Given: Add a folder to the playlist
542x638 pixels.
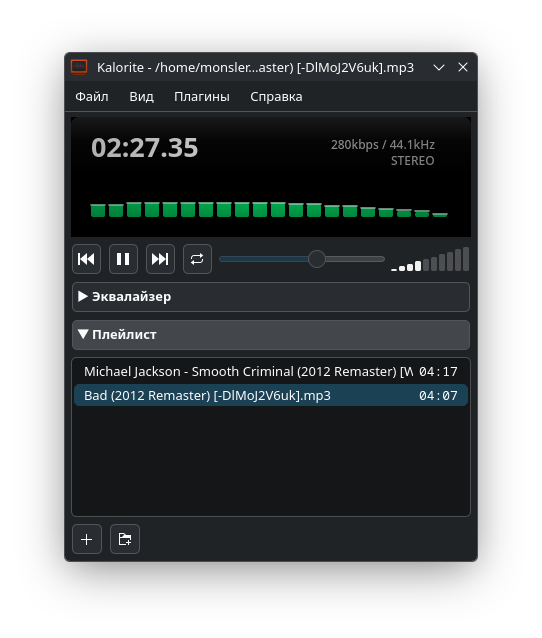Looking at the screenshot, I should (125, 539).
